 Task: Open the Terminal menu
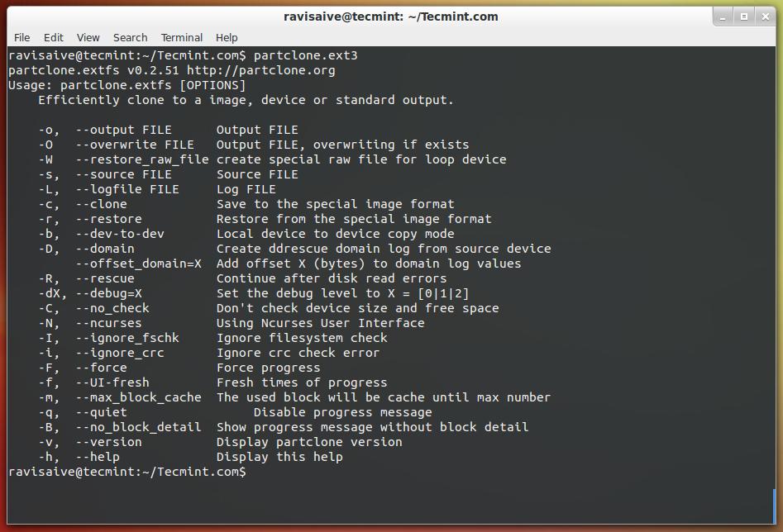[x=182, y=37]
